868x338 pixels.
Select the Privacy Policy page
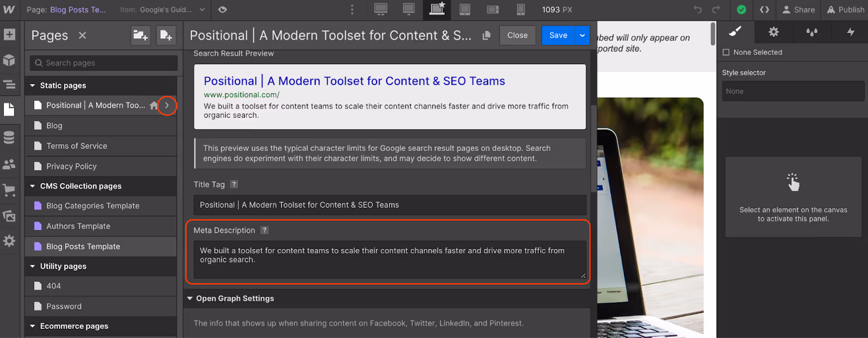(x=101, y=166)
